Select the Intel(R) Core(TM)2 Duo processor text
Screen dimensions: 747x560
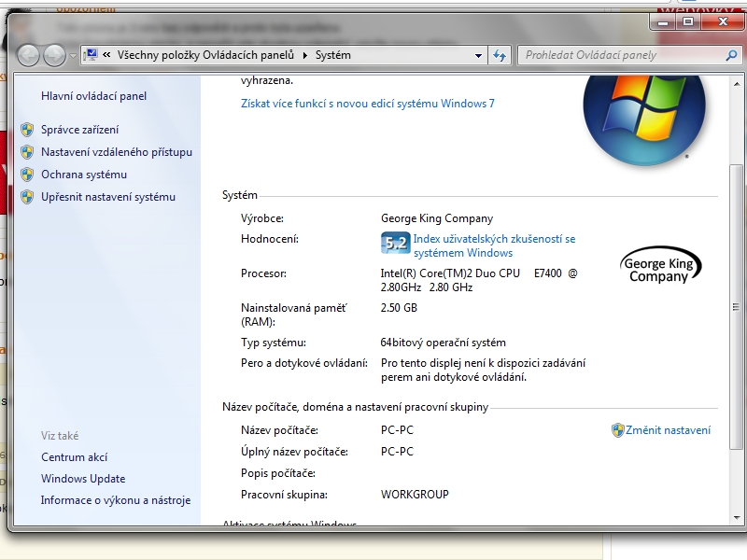point(479,281)
